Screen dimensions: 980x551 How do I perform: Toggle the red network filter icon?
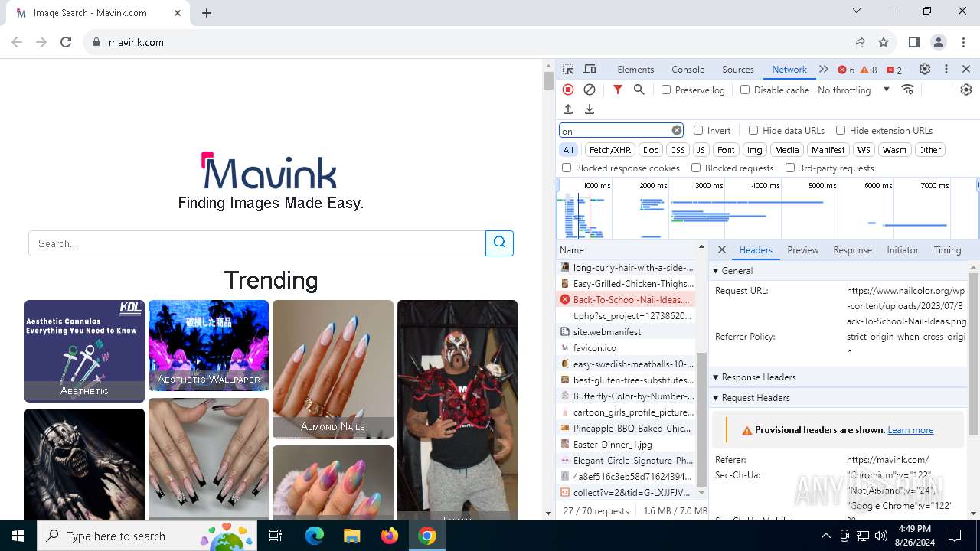click(x=618, y=90)
